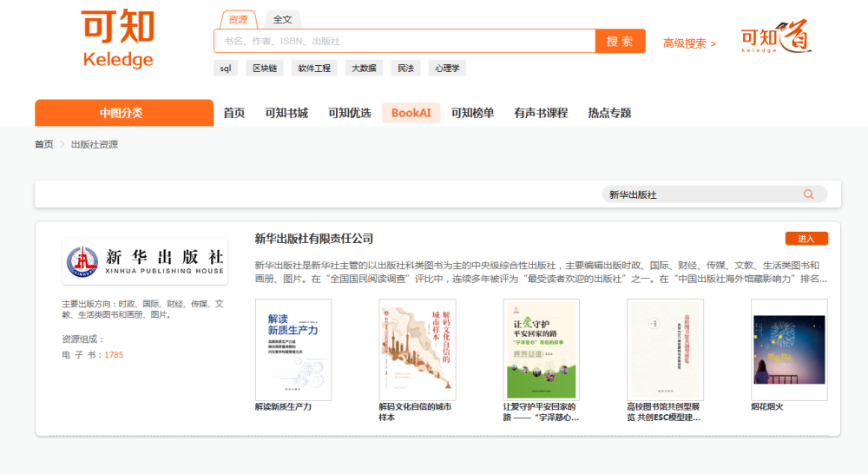Click the magnifier icon in publisher search field

coord(808,194)
